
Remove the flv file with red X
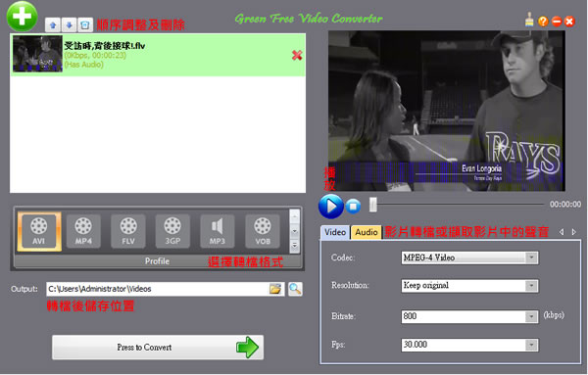tap(297, 55)
